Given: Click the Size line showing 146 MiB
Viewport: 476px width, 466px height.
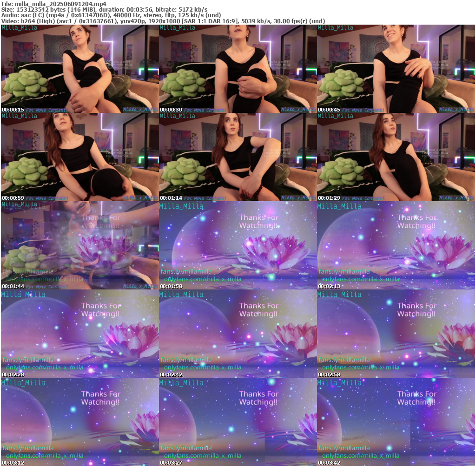Looking at the screenshot, I should [105, 9].
